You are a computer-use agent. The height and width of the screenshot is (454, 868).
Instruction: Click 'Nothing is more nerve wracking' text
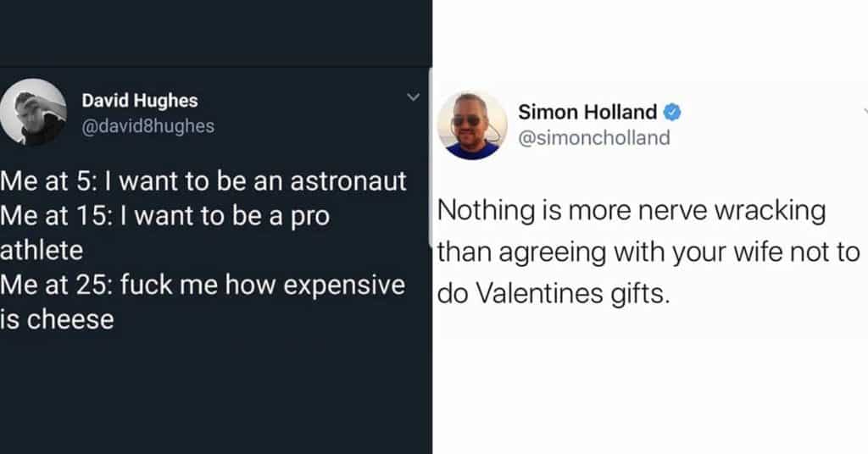click(632, 211)
